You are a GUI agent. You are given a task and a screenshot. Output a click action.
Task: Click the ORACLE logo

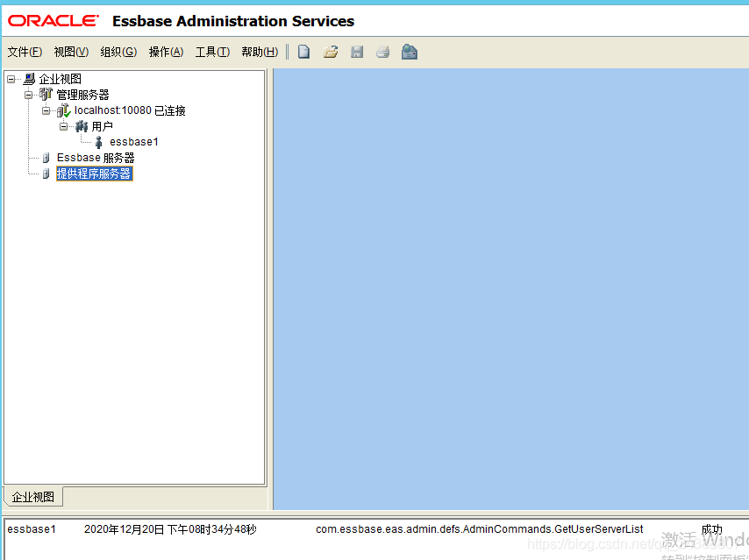point(52,20)
